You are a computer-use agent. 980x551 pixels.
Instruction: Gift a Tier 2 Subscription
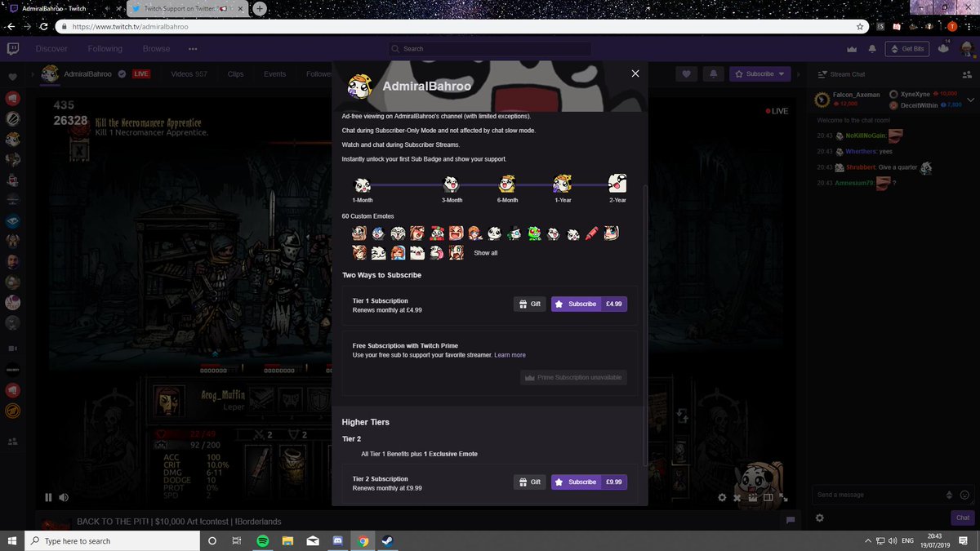(530, 482)
